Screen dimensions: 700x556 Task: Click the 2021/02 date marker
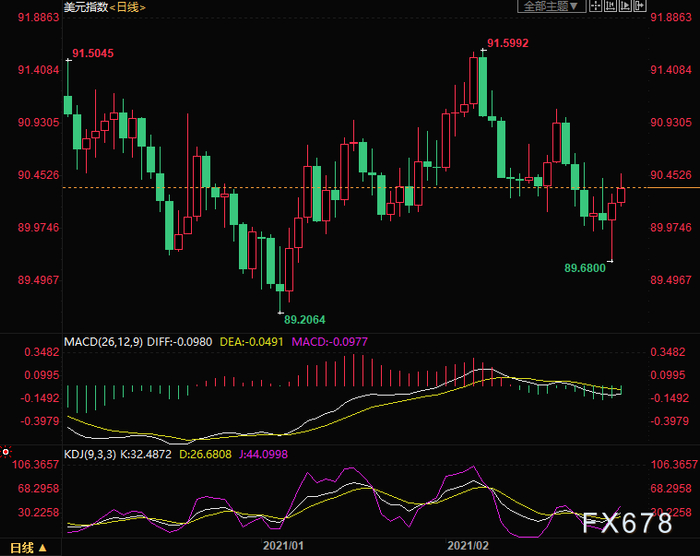[x=468, y=546]
